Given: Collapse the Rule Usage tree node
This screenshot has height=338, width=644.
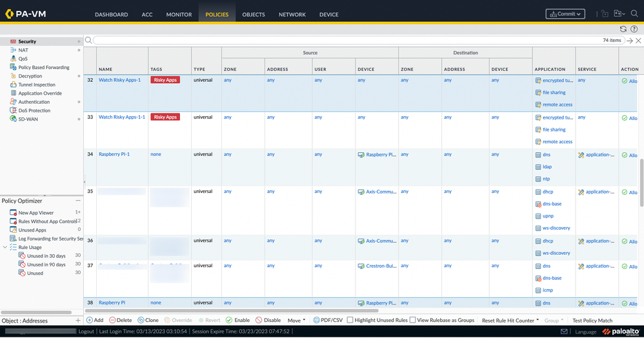Looking at the screenshot, I should (6, 247).
